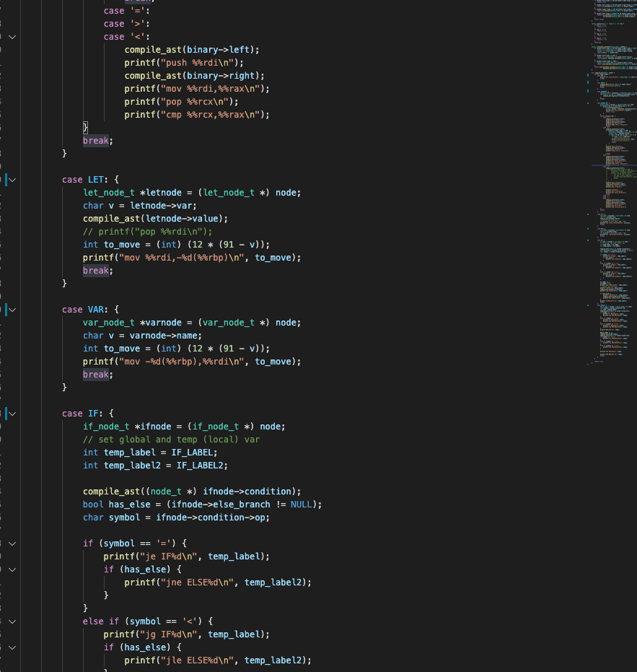
Task: Fold the else if (symbol == '<') block
Action: pos(12,621)
